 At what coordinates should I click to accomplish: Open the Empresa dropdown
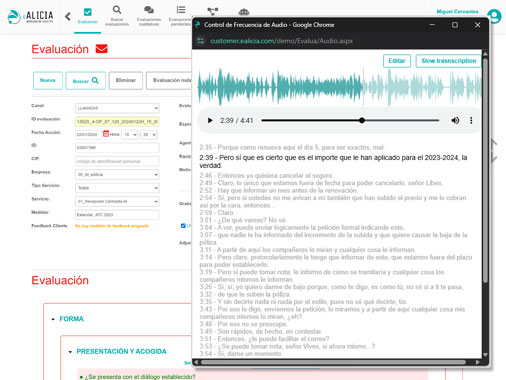tap(117, 175)
